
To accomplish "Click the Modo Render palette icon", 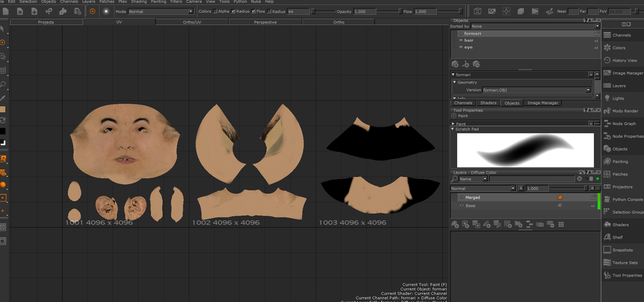I will click(x=607, y=111).
